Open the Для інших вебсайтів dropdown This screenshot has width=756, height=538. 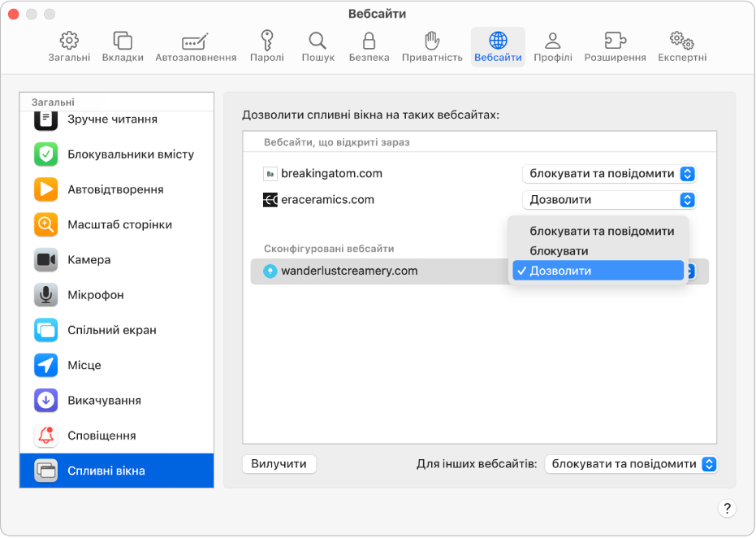point(631,464)
